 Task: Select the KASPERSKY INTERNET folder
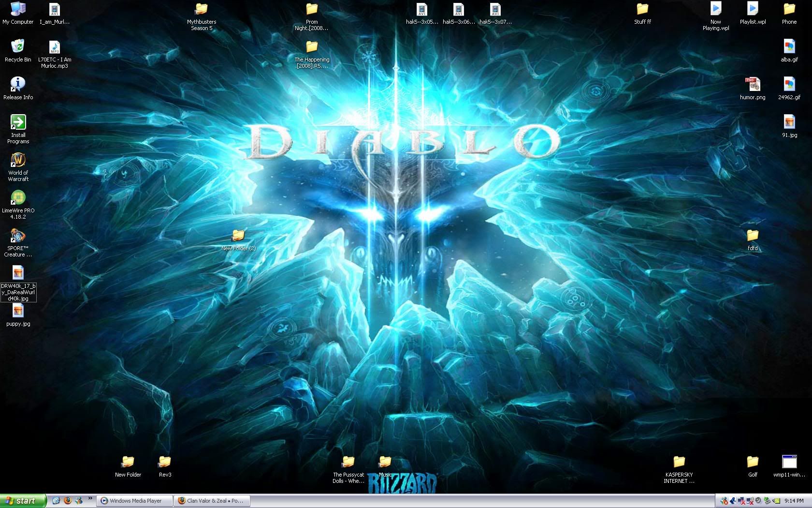click(x=679, y=469)
